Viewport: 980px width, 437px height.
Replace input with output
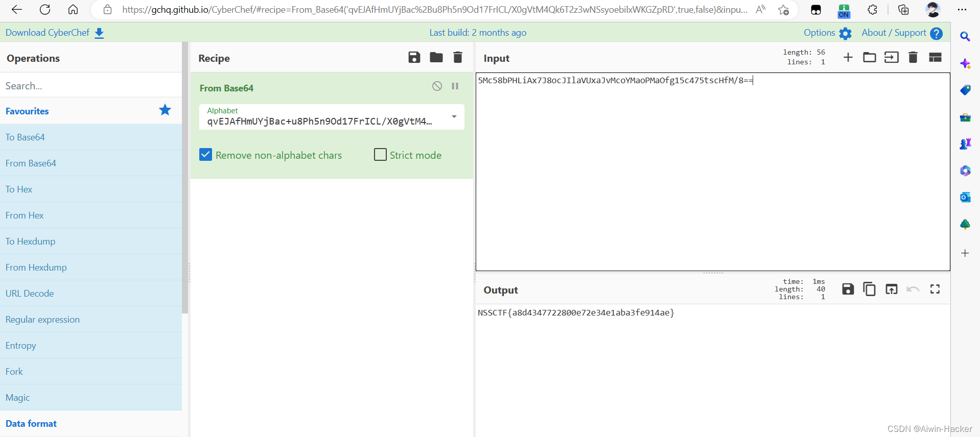tap(891, 289)
